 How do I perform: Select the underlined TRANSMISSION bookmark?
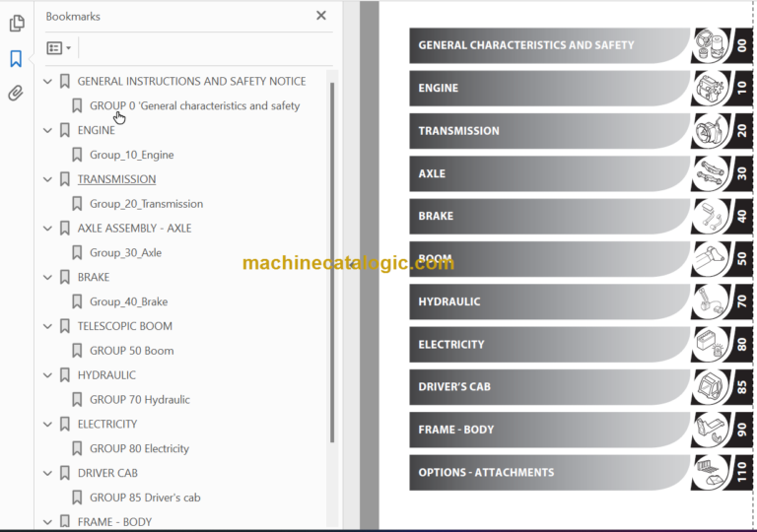[117, 179]
